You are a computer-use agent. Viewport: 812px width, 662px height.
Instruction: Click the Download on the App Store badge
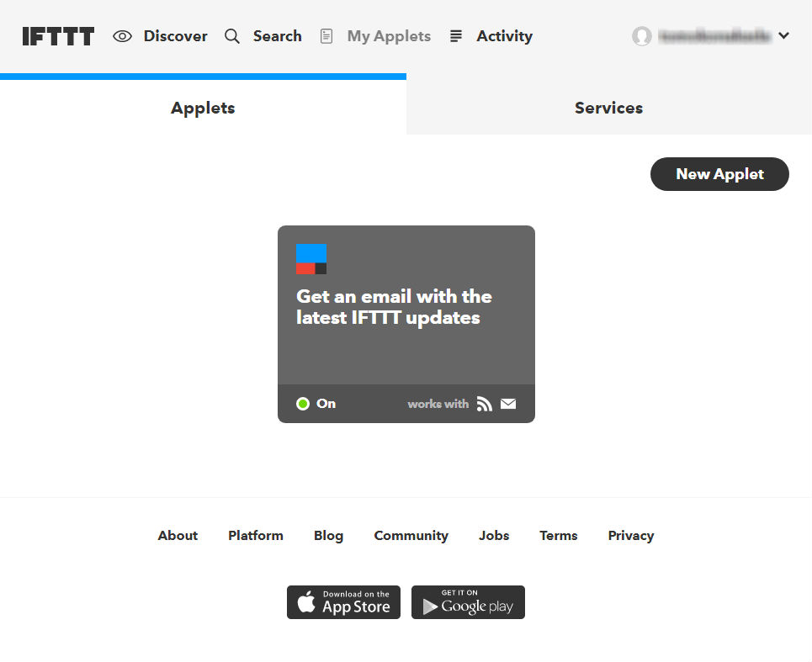point(343,602)
